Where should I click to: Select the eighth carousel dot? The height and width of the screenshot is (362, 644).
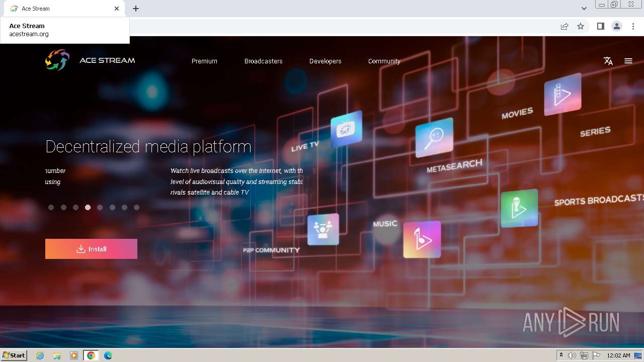pyautogui.click(x=136, y=207)
